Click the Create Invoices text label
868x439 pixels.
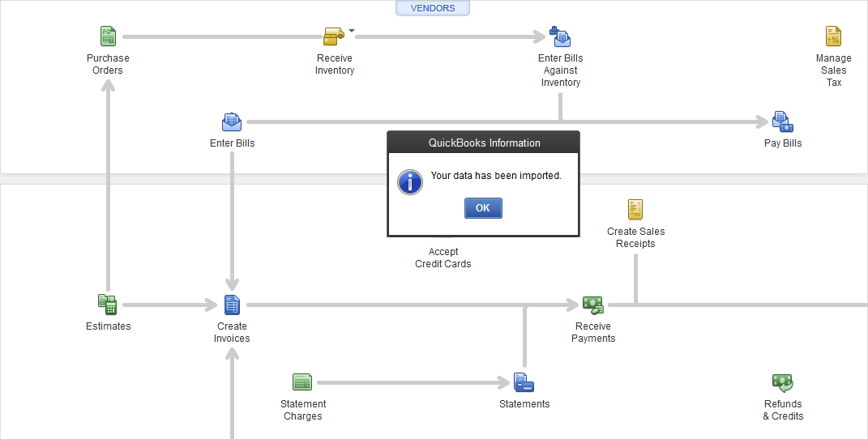click(232, 332)
